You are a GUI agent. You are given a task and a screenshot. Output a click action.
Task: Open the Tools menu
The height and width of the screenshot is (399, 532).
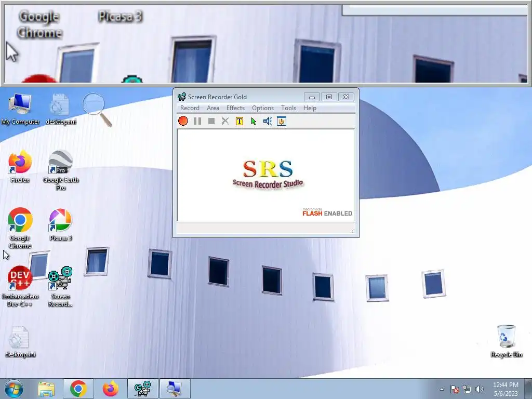(x=288, y=108)
